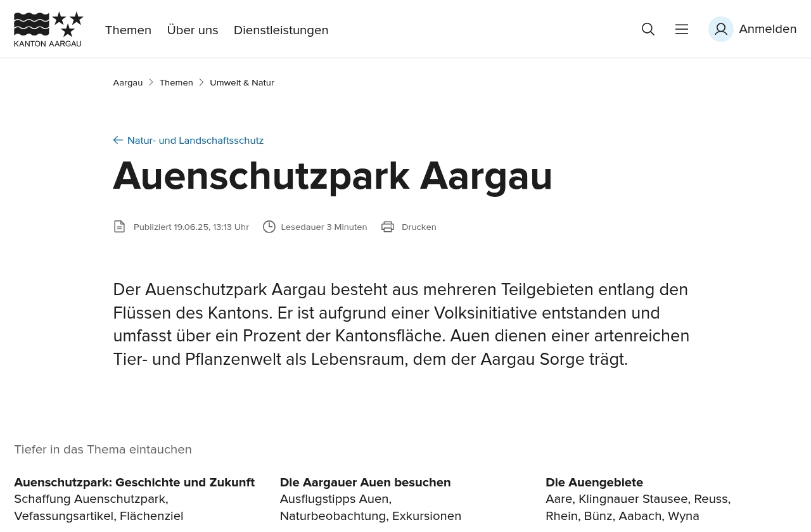The height and width of the screenshot is (532, 811).
Task: Click the clock icon beside Lesedauer
Action: [x=269, y=227]
